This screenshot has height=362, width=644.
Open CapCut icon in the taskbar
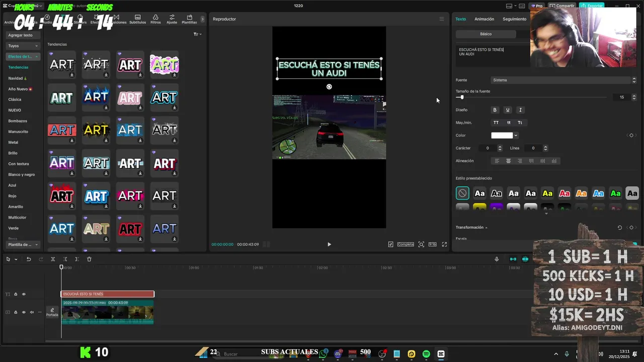[x=441, y=354]
